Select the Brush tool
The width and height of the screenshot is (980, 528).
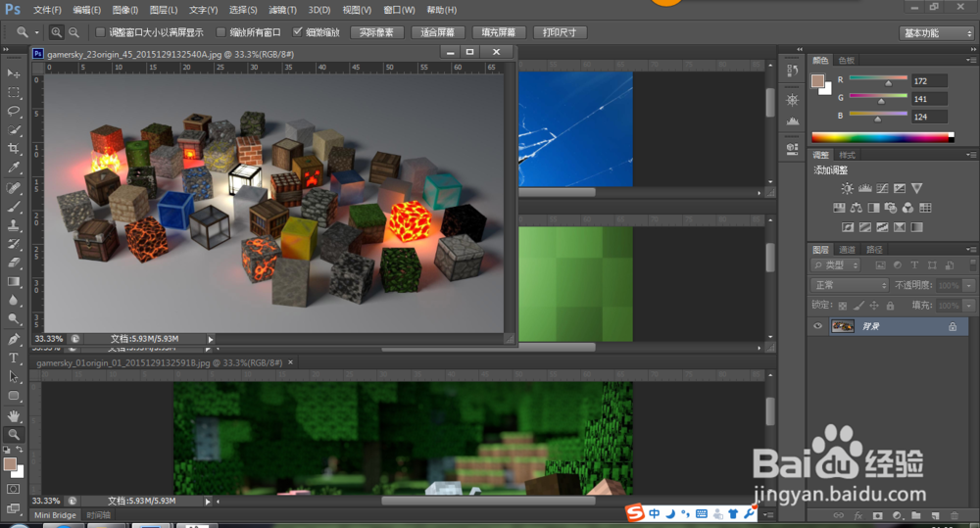point(13,207)
